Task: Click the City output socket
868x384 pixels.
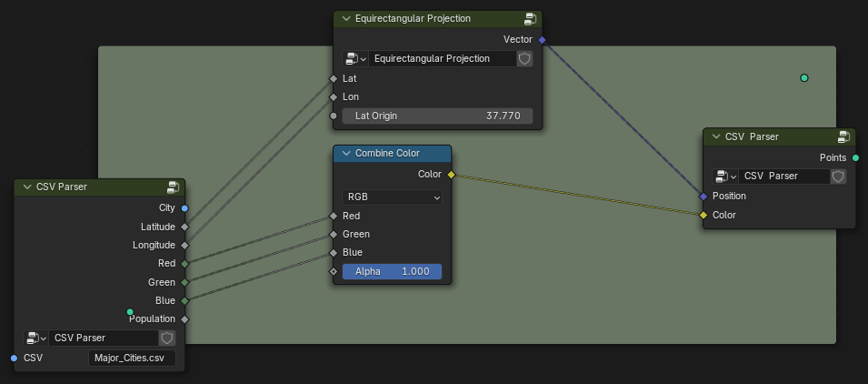Action: 185,208
